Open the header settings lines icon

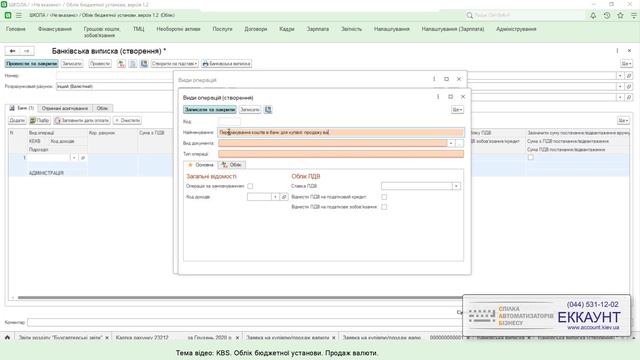[x=634, y=15]
